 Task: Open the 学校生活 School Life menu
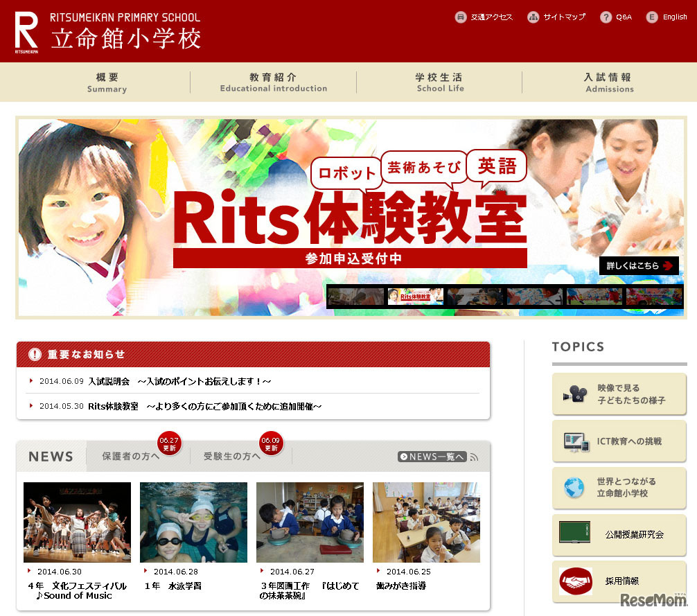point(440,82)
